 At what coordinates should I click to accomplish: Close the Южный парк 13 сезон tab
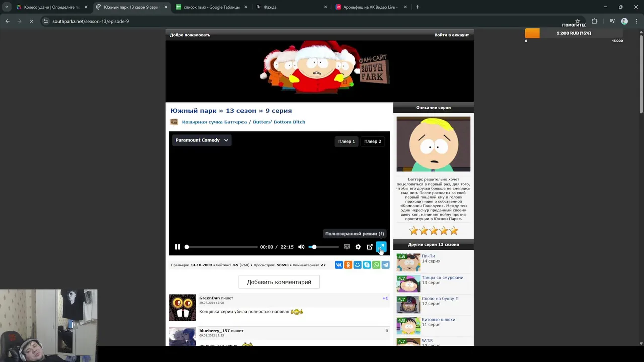(166, 7)
